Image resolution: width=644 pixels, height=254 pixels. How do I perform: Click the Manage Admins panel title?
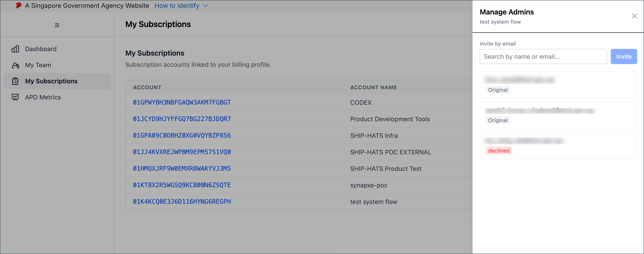click(x=507, y=12)
